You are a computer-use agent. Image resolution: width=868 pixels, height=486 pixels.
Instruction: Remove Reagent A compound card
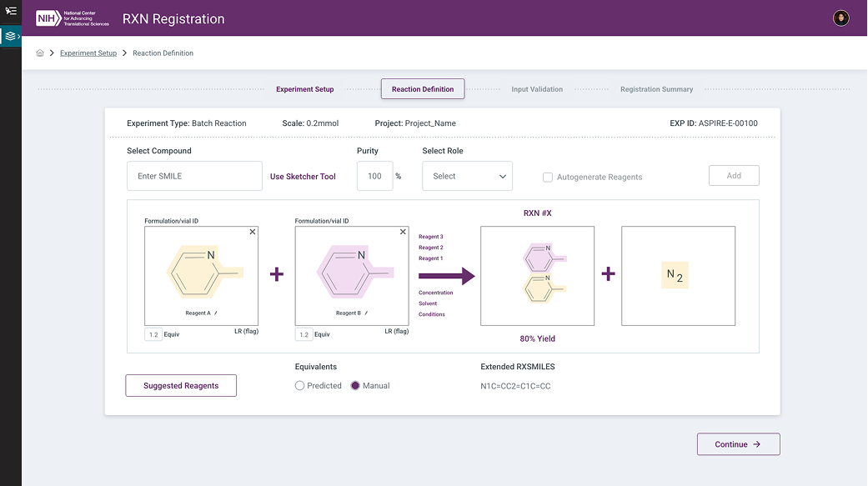pos(253,232)
